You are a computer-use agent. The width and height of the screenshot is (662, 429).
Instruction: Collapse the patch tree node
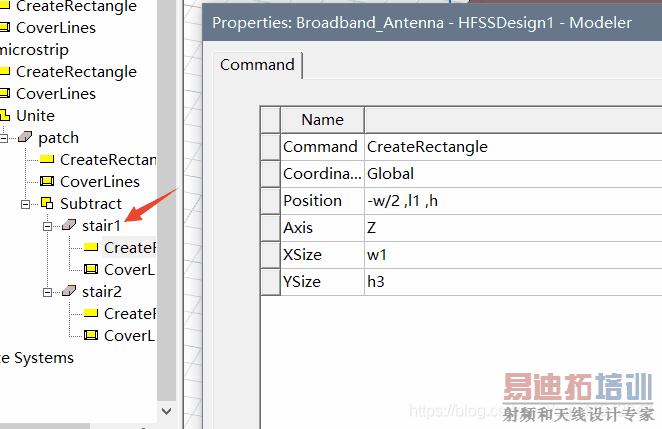click(4, 138)
